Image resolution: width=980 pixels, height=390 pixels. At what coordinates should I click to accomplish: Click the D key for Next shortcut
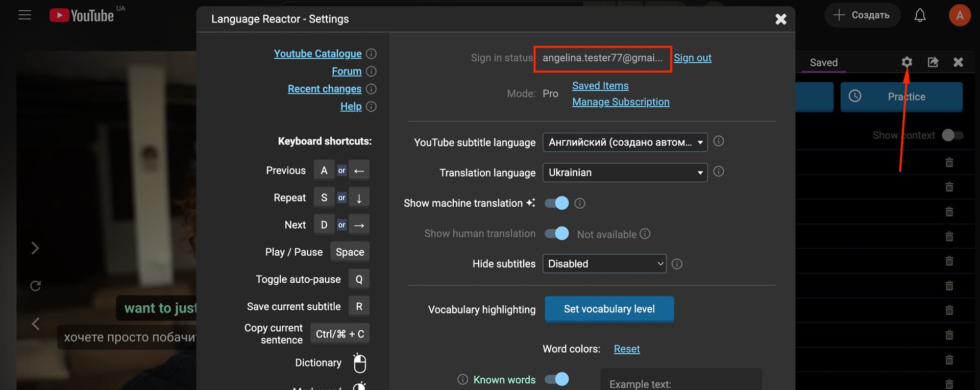pyautogui.click(x=324, y=225)
